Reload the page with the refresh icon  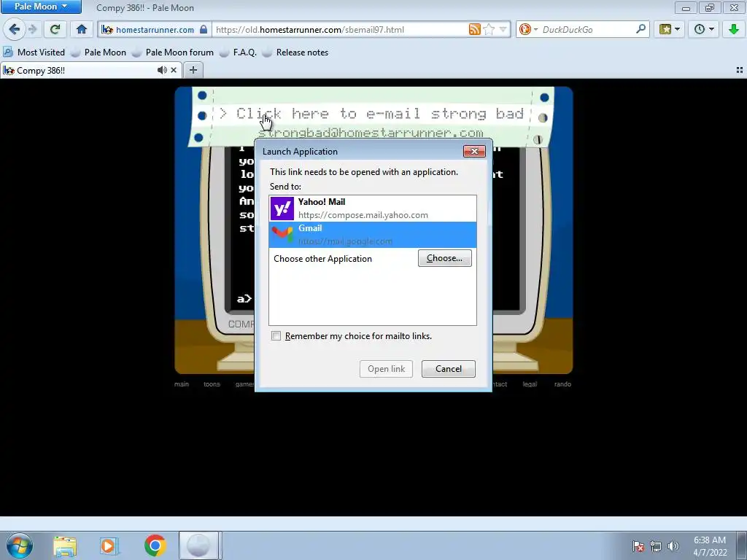55,29
